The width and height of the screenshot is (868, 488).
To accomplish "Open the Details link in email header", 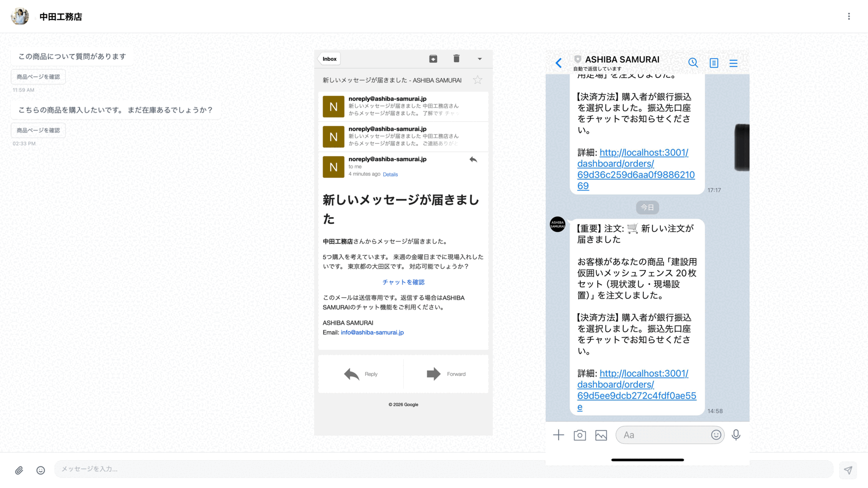I will (x=390, y=174).
